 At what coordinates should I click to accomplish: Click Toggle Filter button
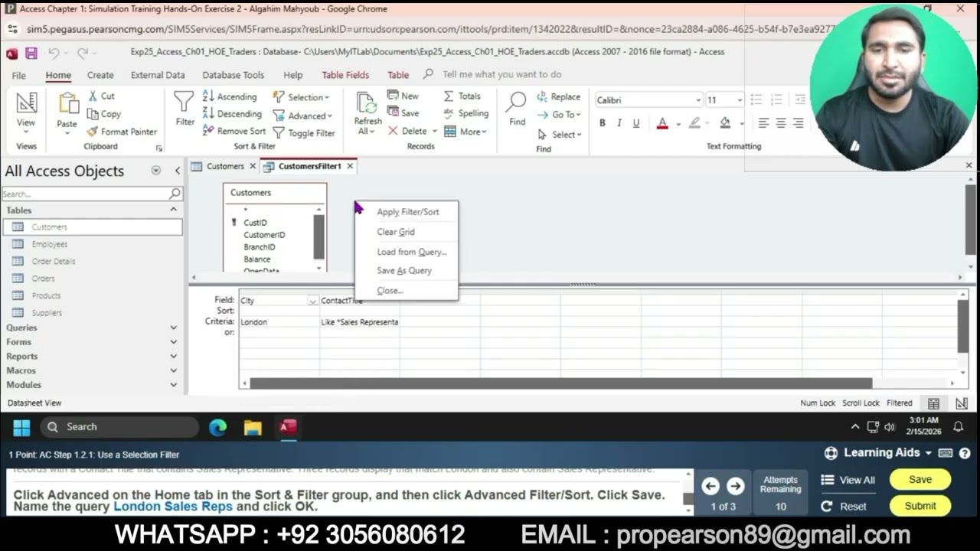click(x=304, y=133)
